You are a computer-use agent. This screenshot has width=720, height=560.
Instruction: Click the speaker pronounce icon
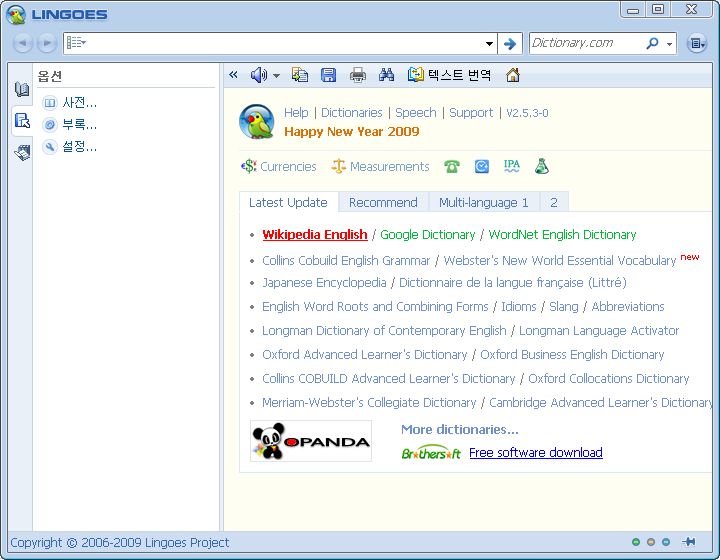(259, 75)
